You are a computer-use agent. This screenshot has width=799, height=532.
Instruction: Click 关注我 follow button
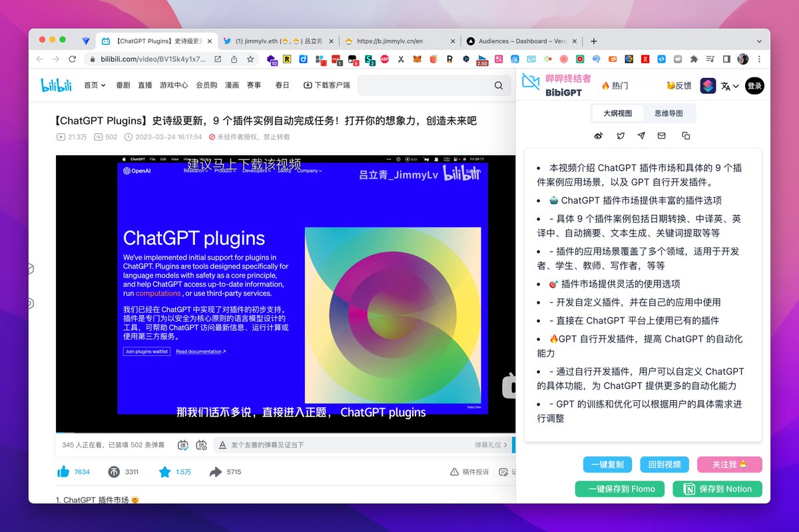pos(730,465)
